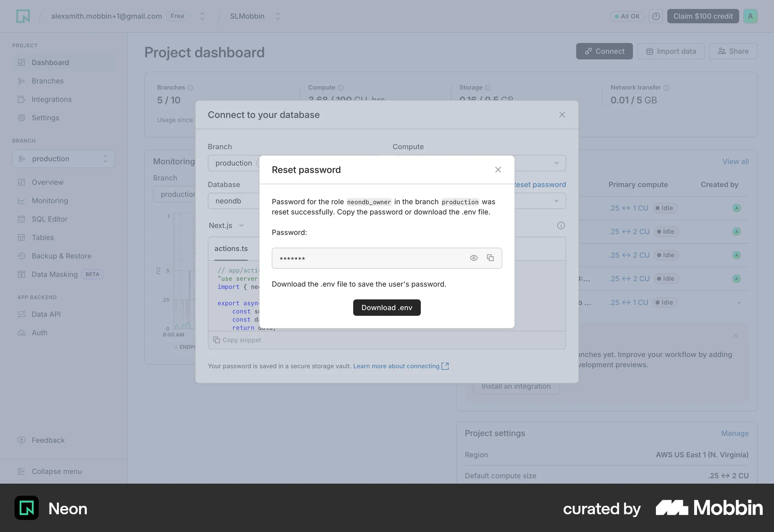The image size is (774, 532).
Task: Click View all branches link
Action: tap(735, 162)
